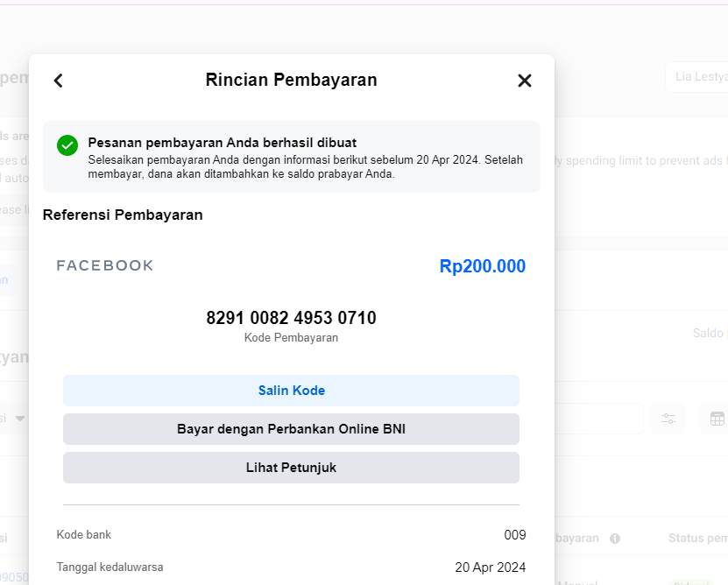The width and height of the screenshot is (728, 585).
Task: Click the expiry date 20 Apr 2024 value
Action: coord(491,567)
